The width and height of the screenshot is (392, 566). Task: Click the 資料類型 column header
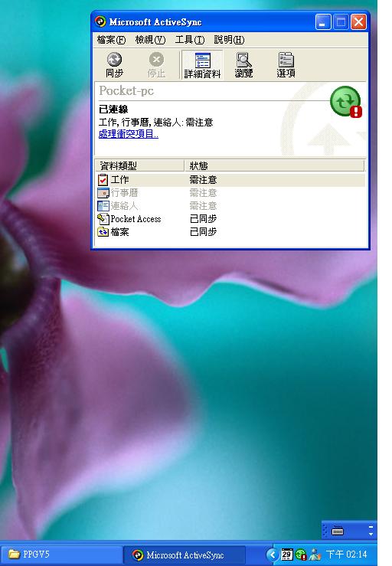click(x=139, y=165)
